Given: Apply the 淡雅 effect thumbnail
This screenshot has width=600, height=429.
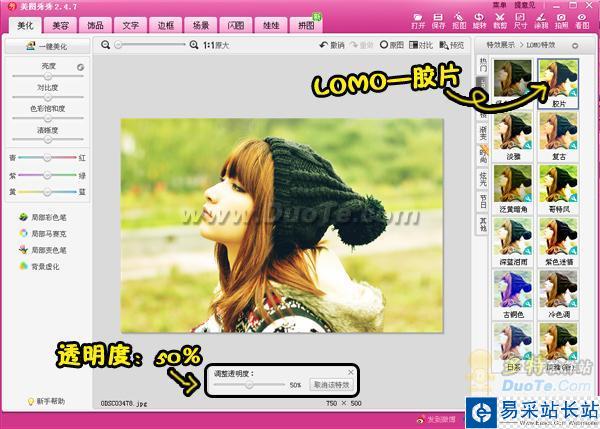Looking at the screenshot, I should 513,137.
